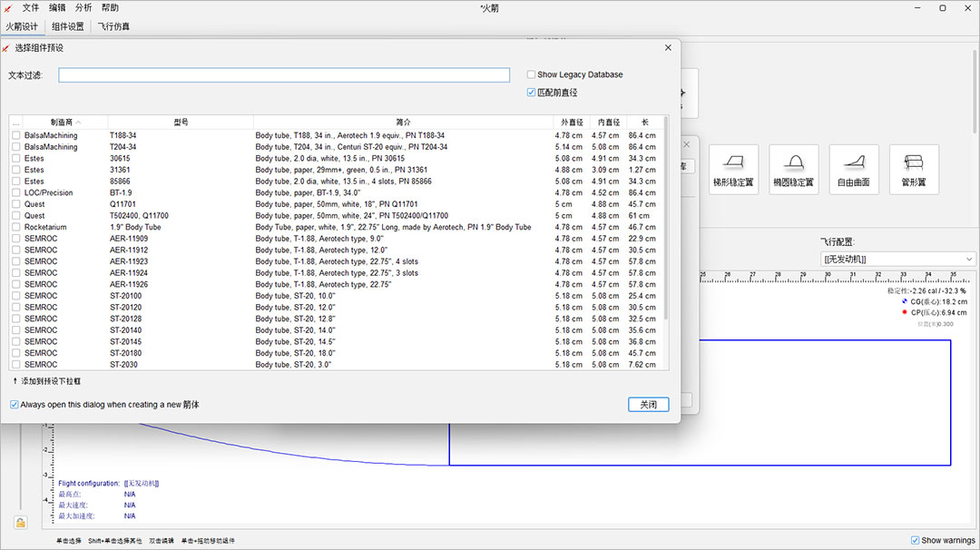This screenshot has height=550, width=980.
Task: Toggle the Show warnings checkbox
Action: (915, 541)
